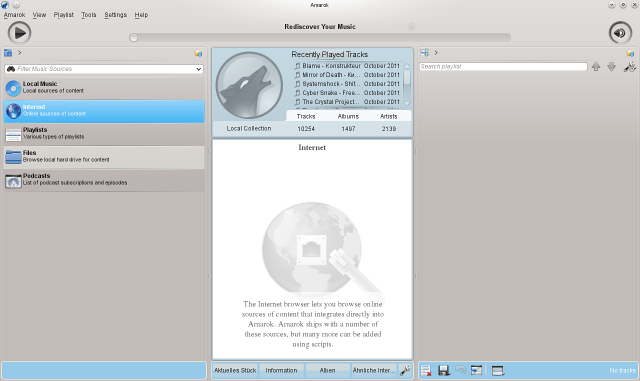The height and width of the screenshot is (381, 640).
Task: Open media sources bookmark star icon
Action: click(198, 53)
